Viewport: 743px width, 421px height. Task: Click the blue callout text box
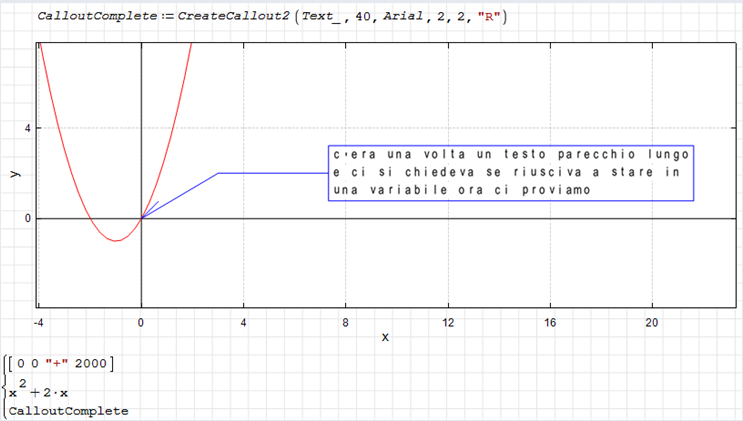tap(510, 172)
